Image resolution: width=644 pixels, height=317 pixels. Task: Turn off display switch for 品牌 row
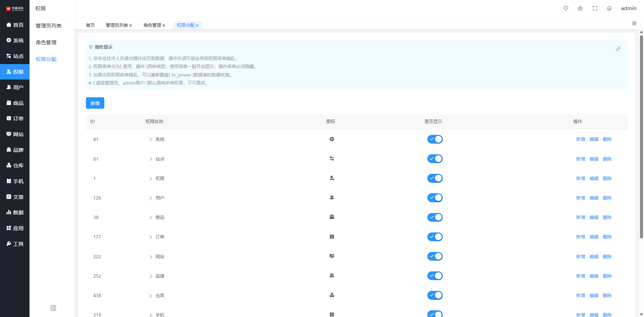tap(435, 276)
